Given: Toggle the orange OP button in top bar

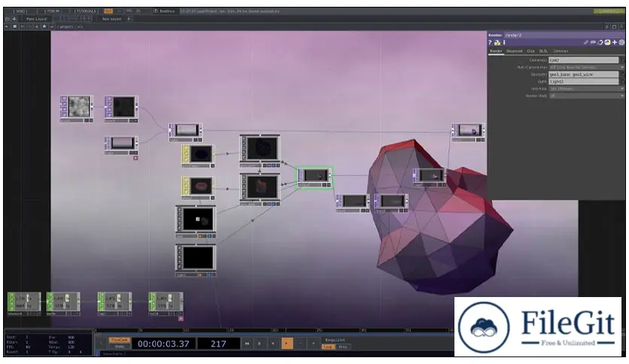Looking at the screenshot, I should coord(108,11).
